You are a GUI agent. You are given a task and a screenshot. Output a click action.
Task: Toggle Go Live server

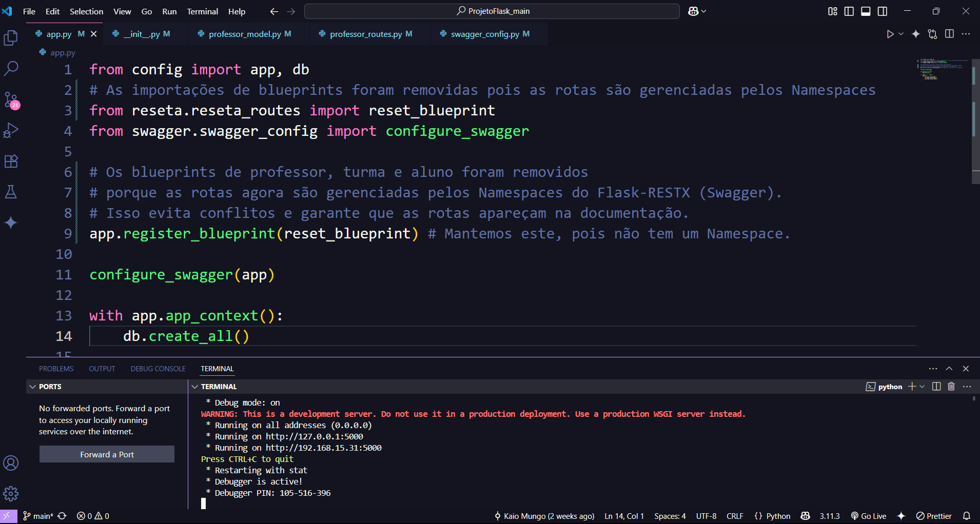(x=869, y=516)
